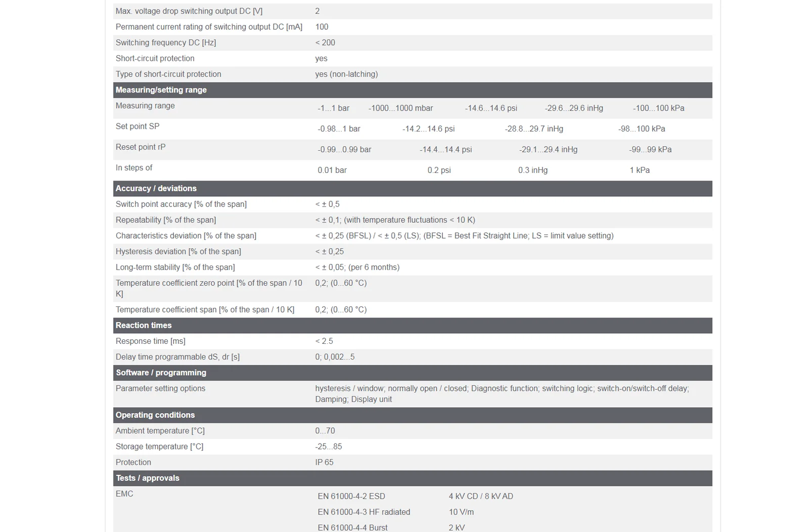This screenshot has width=809, height=532.
Task: Select the 'Ambient temperature [°C]' label
Action: [160, 431]
